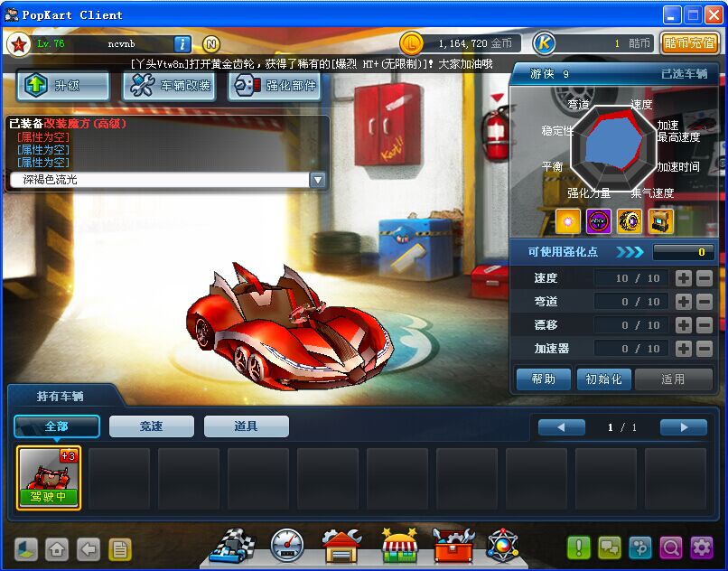Click the 1,164,720 金币 balance
Image resolution: width=728 pixels, height=571 pixels.
click(x=475, y=43)
